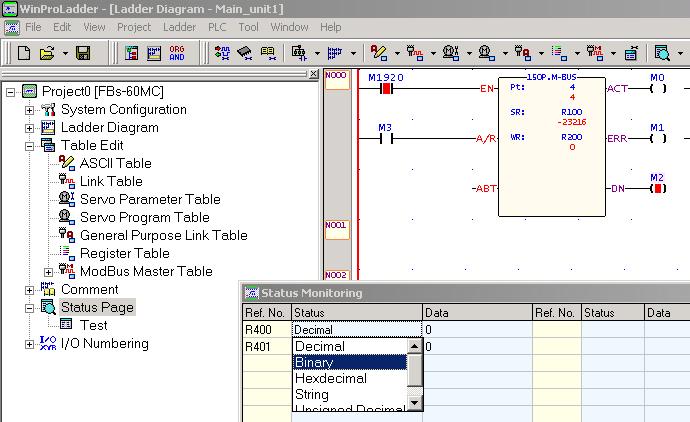Open dropdown arrow beside the blue ladder rungs icon

pos(353,53)
